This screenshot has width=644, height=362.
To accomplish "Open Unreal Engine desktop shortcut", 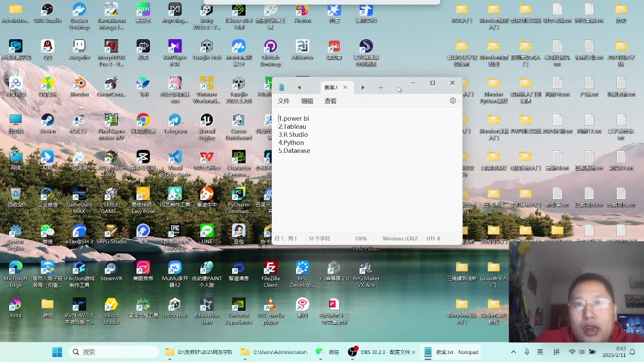I will [x=206, y=126].
